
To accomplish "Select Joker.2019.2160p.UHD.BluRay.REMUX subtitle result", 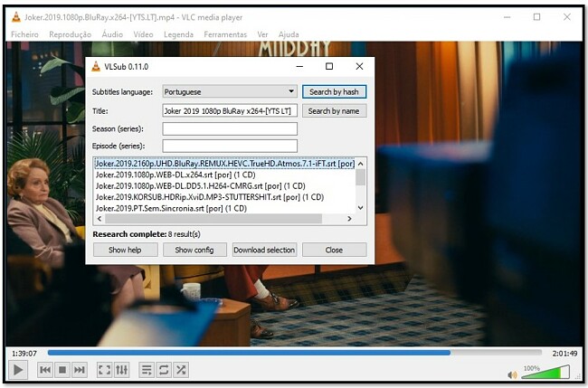I will click(224, 164).
